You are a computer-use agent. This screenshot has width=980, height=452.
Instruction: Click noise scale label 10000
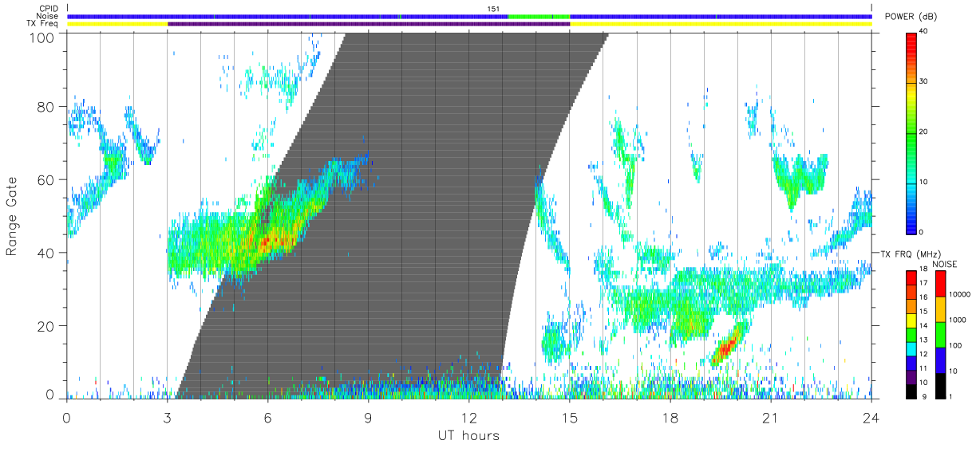coord(958,294)
